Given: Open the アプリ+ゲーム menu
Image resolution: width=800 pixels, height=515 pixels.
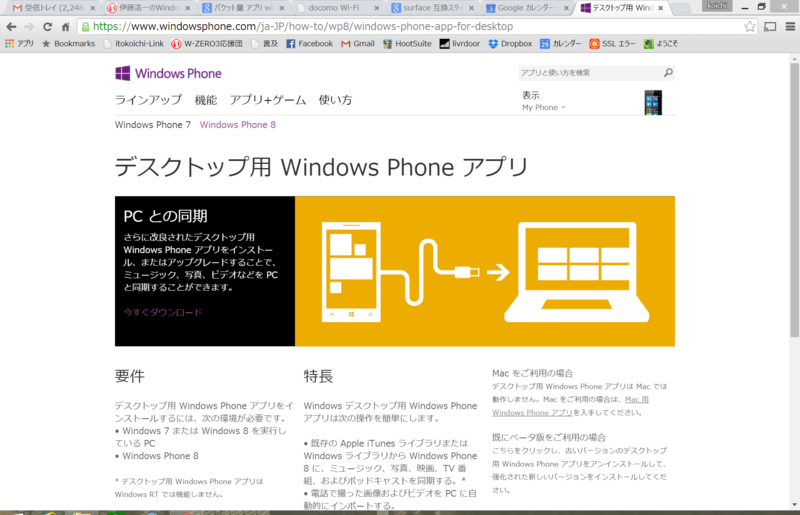Looking at the screenshot, I should [x=268, y=100].
